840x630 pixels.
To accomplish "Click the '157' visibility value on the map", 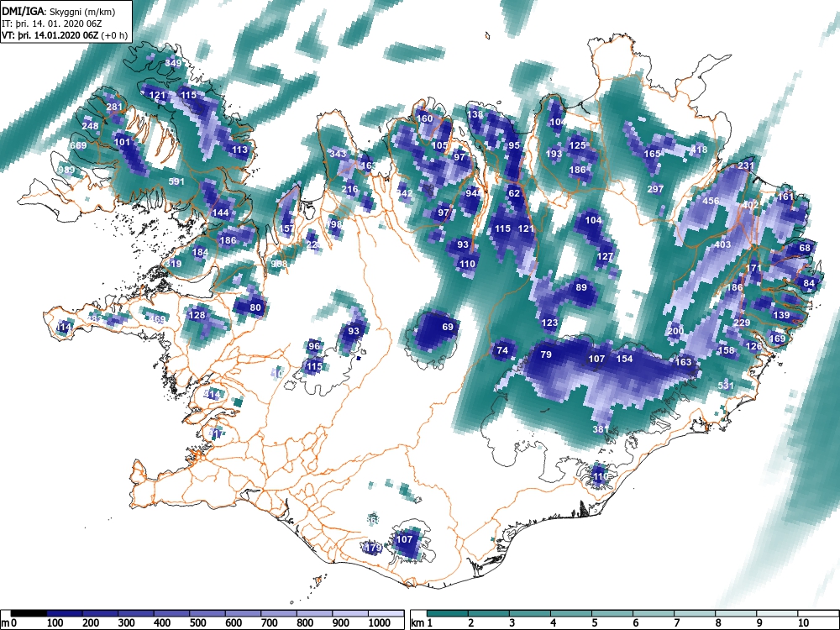I will pyautogui.click(x=287, y=228).
